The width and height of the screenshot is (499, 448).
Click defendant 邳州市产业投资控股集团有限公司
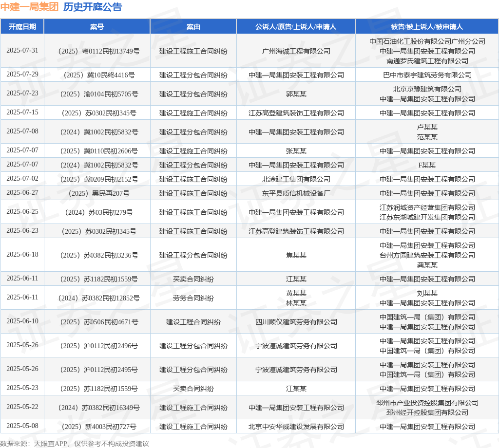coord(427,403)
